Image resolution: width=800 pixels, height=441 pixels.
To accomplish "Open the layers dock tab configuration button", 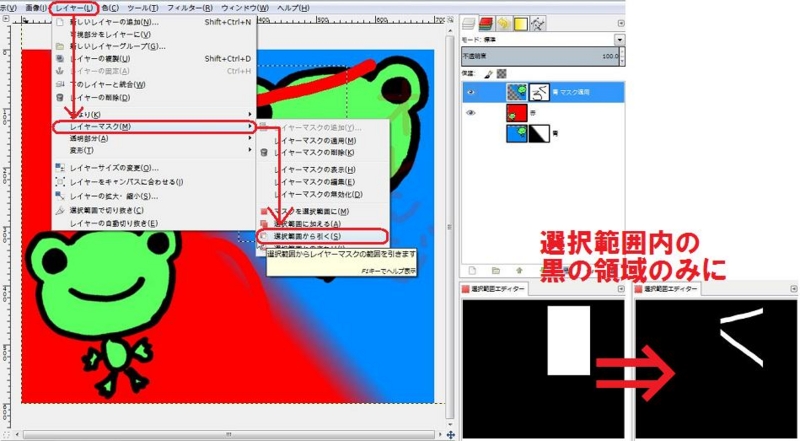I will 620,23.
